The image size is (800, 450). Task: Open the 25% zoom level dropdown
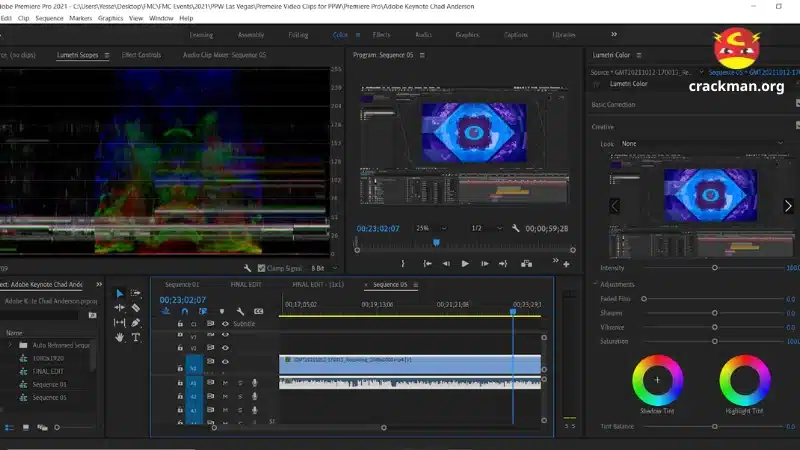click(432, 229)
